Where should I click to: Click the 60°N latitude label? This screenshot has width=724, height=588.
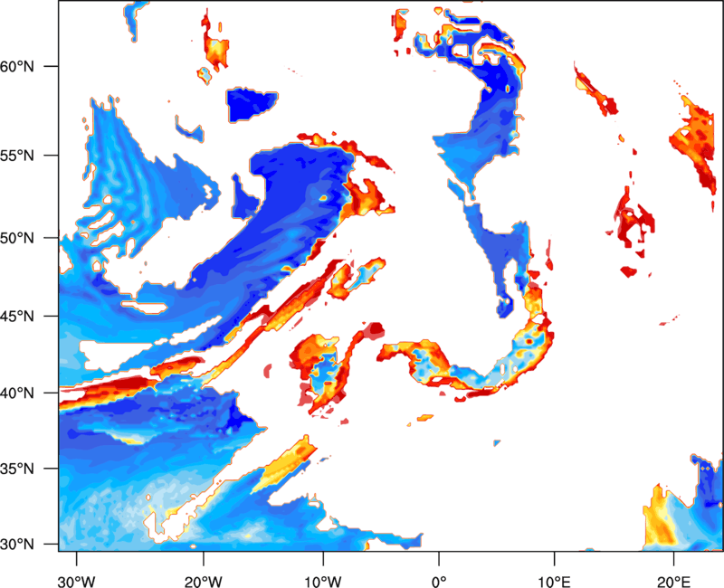coord(17,66)
